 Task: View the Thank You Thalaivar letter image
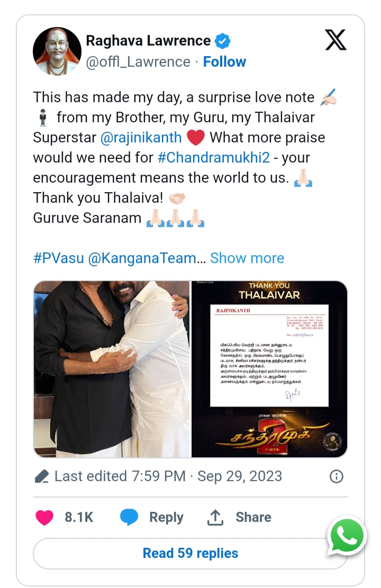[x=269, y=369]
